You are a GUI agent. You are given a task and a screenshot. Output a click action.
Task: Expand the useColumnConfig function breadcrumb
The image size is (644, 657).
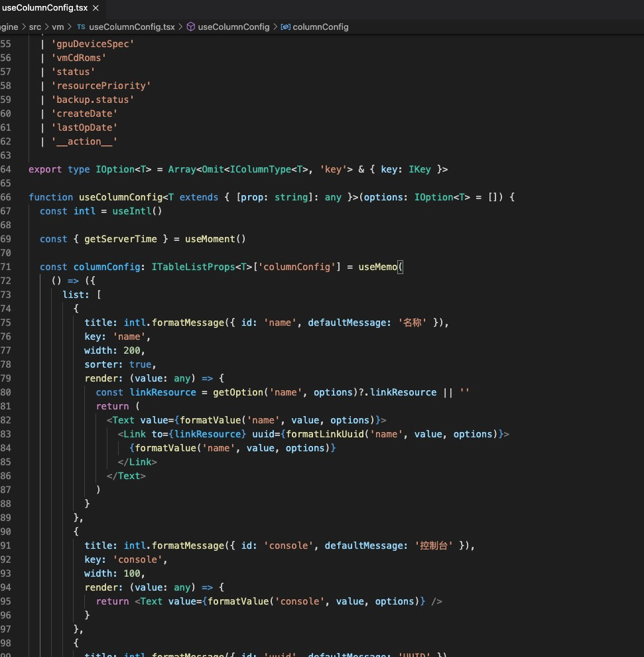(233, 27)
